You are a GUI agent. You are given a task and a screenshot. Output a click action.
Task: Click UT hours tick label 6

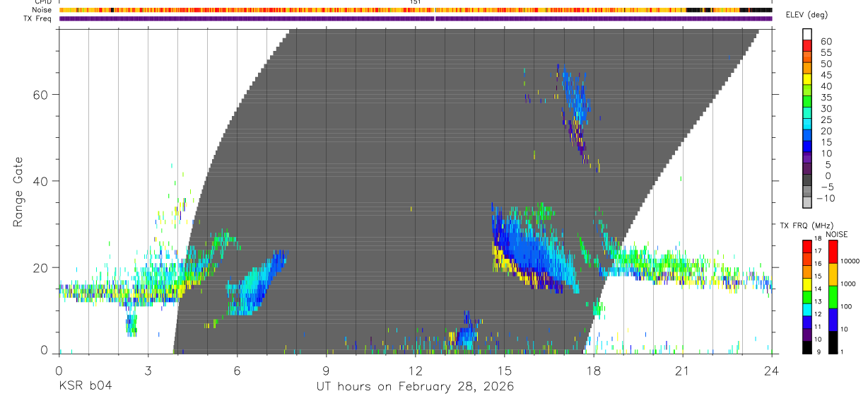pos(237,371)
